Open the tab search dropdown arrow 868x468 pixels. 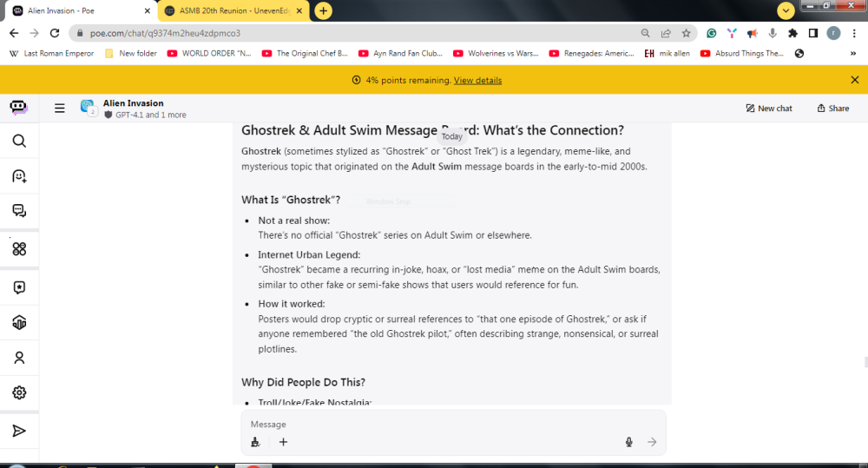pos(786,10)
